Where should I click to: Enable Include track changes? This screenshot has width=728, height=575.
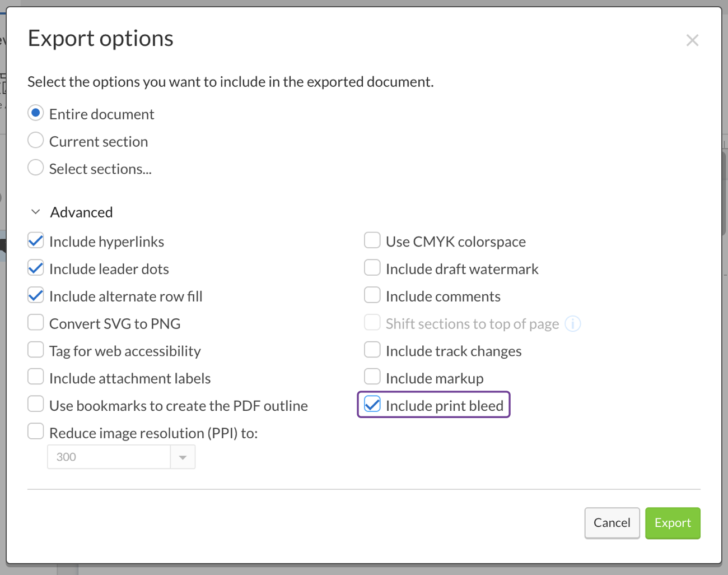(x=372, y=349)
